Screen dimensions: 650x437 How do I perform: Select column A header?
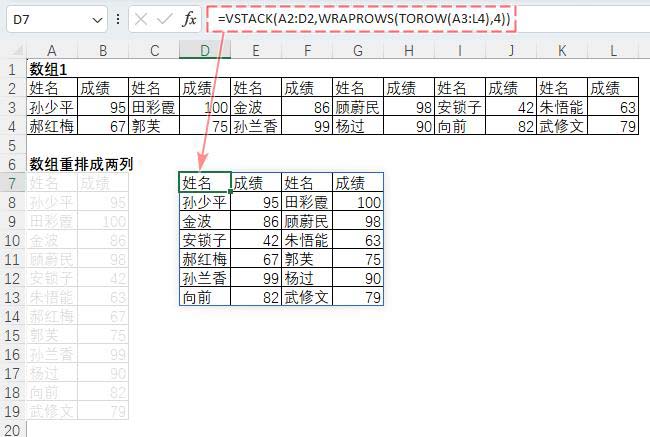(52, 51)
